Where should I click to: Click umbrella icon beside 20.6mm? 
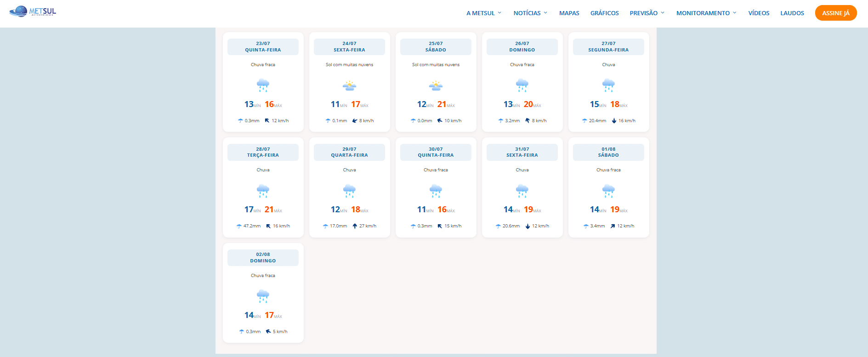[x=498, y=226]
